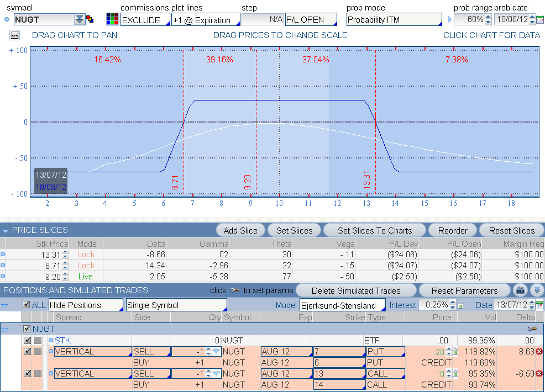The image size is (545, 392).
Task: Toggle the interest rate lock icon
Action: pyautogui.click(x=460, y=305)
